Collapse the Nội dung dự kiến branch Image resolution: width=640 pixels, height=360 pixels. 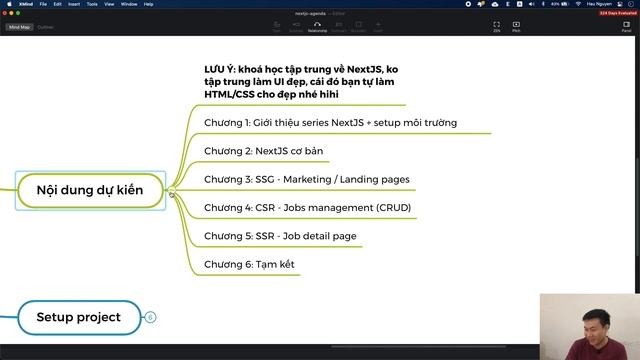click(171, 190)
